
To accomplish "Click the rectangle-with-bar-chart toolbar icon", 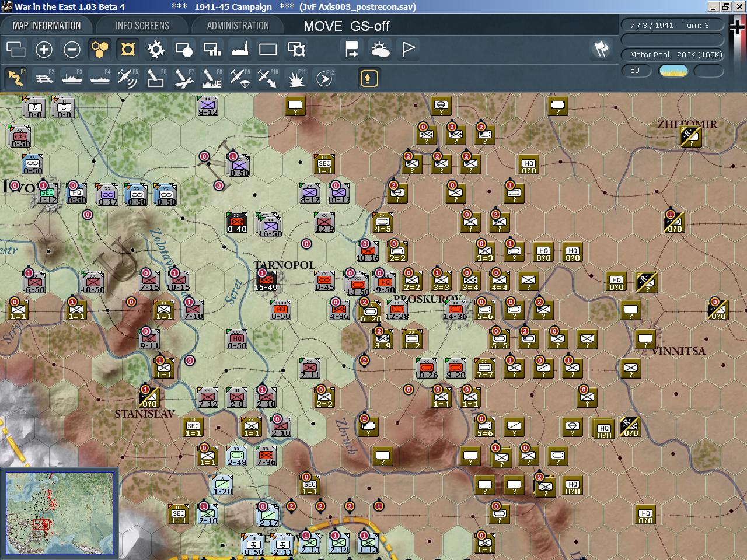I will point(212,50).
